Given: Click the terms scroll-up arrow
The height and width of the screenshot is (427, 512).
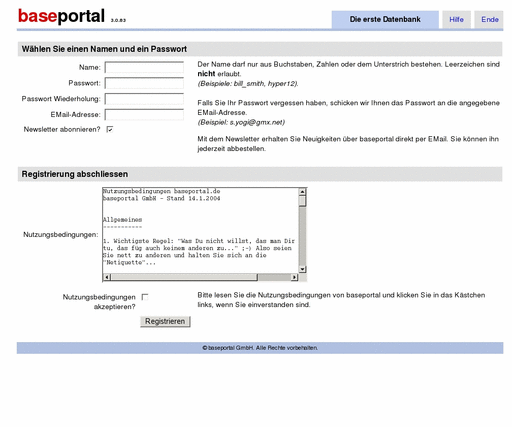Looking at the screenshot, I should [302, 192].
